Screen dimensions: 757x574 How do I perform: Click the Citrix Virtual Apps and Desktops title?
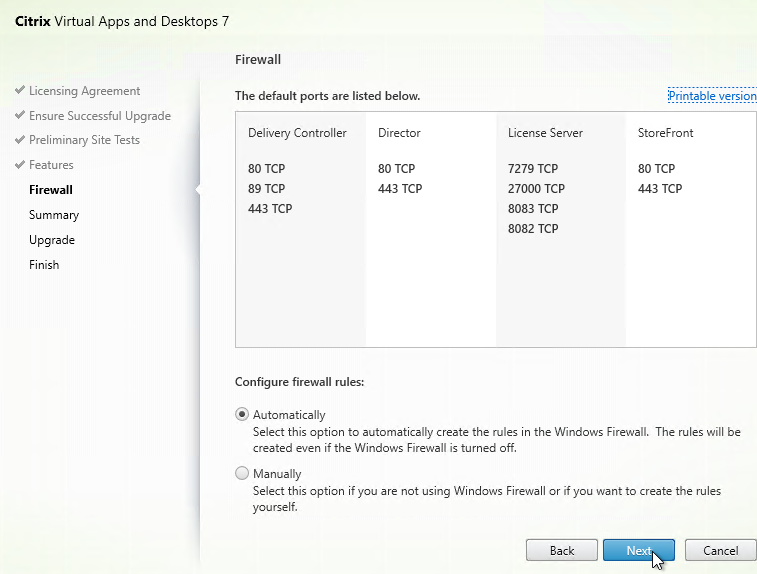[x=122, y=21]
